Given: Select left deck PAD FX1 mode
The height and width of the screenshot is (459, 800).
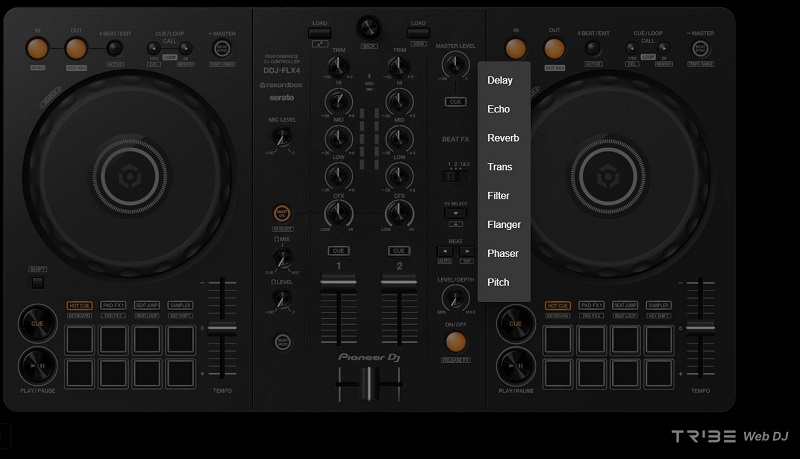Looking at the screenshot, I should [x=113, y=305].
